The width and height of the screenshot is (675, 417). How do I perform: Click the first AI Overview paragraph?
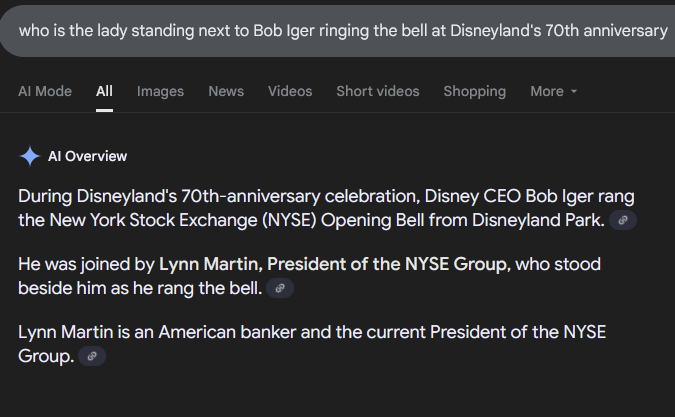click(x=326, y=208)
